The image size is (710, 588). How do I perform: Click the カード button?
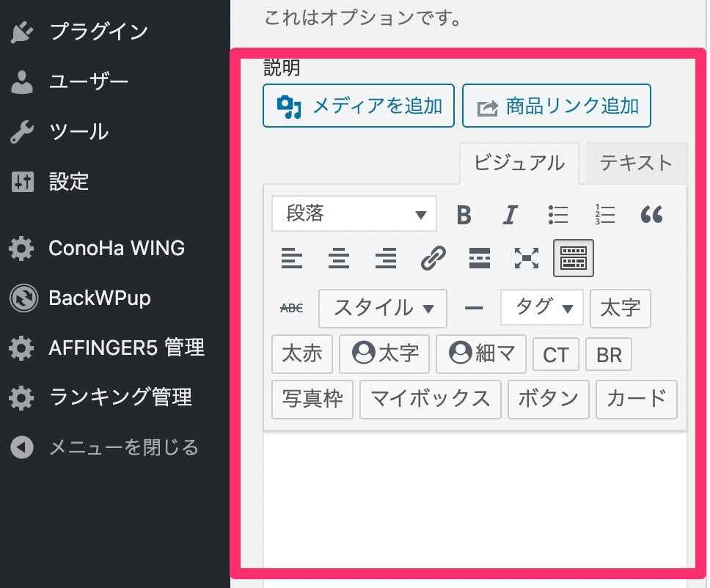637,400
